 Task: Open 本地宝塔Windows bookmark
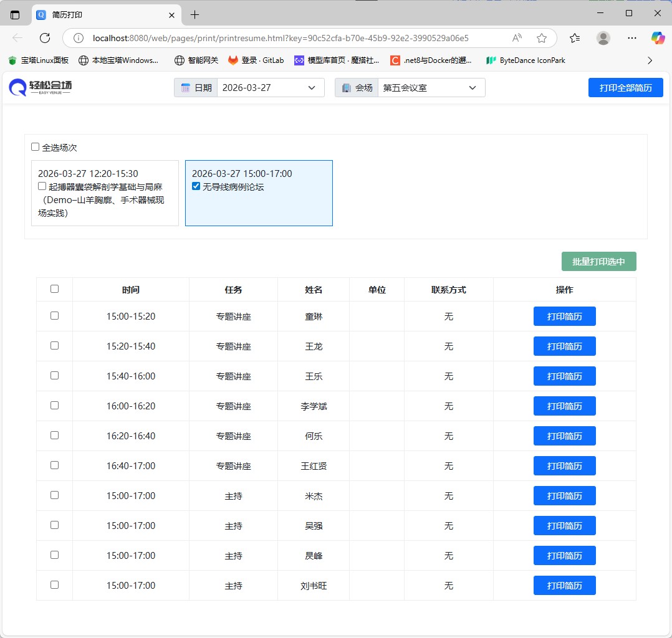pyautogui.click(x=118, y=60)
